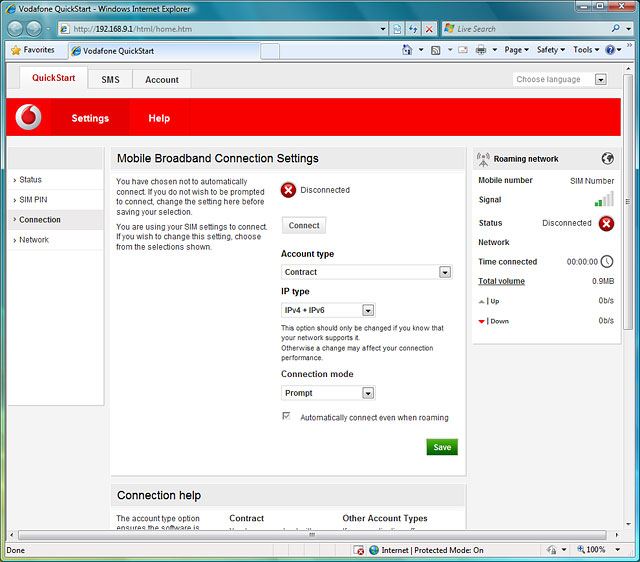This screenshot has height=562, width=640.
Task: Open the Total volume link
Action: (x=501, y=281)
